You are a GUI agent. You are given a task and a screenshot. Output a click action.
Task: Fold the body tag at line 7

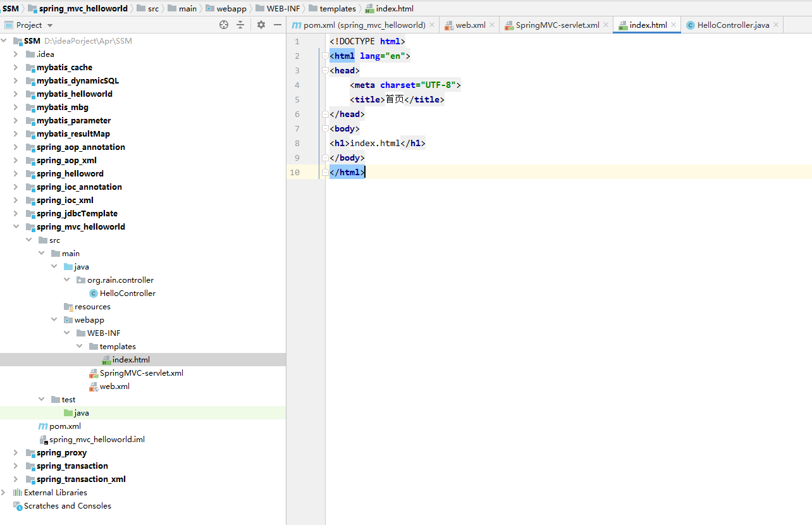pyautogui.click(x=324, y=128)
